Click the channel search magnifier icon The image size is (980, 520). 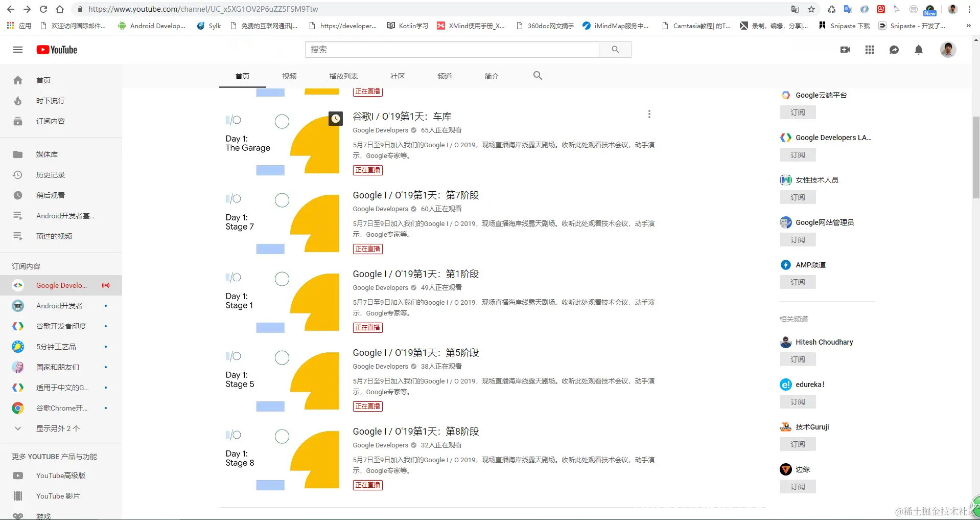[537, 75]
